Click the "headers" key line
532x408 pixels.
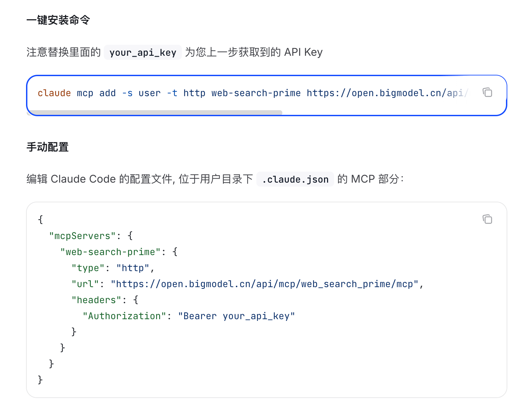coord(105,300)
